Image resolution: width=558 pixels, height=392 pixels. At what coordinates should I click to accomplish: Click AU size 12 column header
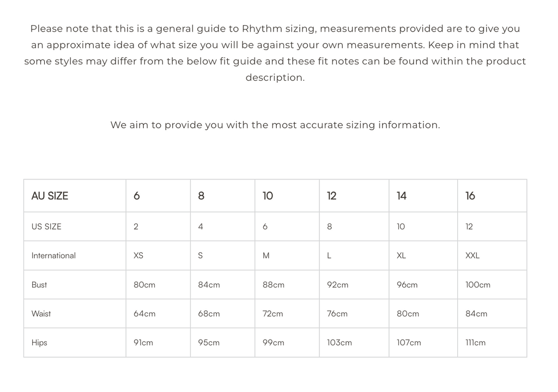(332, 196)
